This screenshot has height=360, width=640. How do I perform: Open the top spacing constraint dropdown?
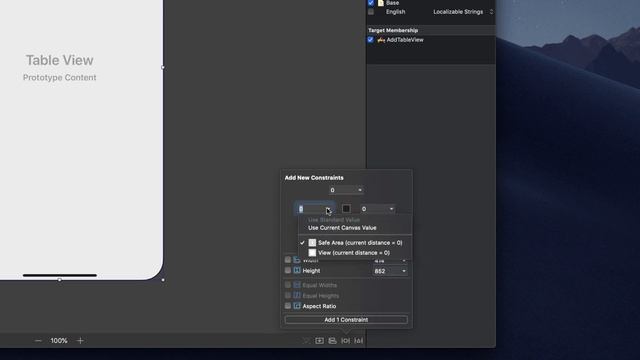(x=360, y=190)
